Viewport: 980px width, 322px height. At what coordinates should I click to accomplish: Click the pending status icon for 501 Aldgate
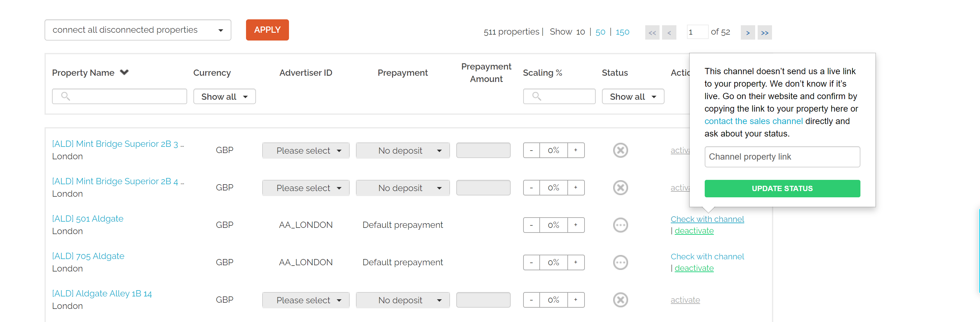pyautogui.click(x=620, y=225)
